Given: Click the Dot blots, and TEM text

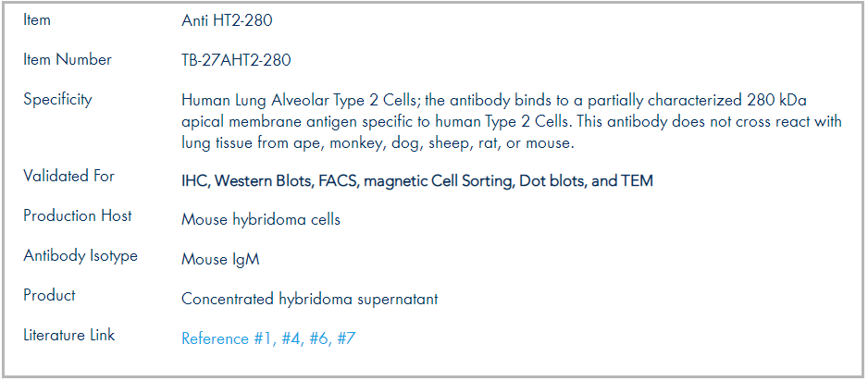Looking at the screenshot, I should tap(586, 181).
